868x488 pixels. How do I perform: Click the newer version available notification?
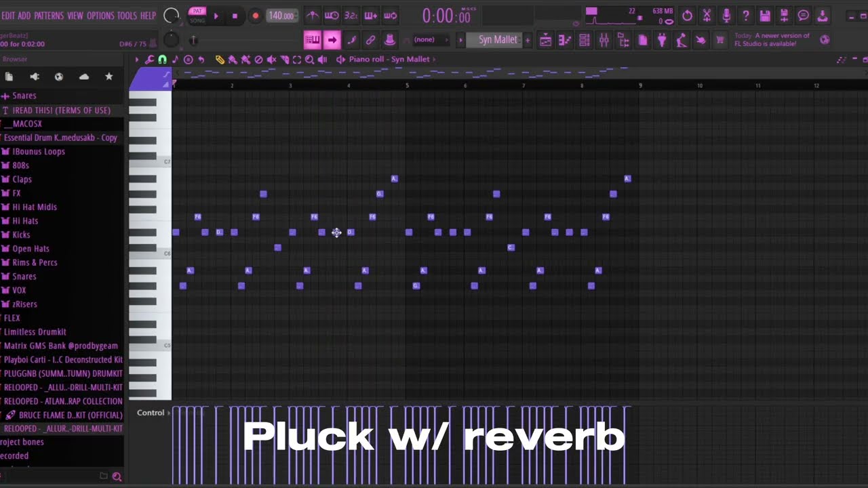pos(772,40)
